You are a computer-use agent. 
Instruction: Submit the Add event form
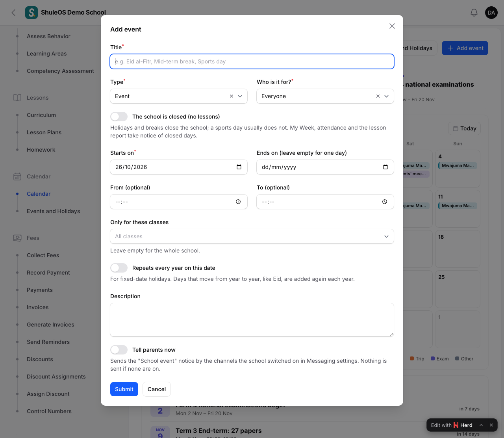124,389
